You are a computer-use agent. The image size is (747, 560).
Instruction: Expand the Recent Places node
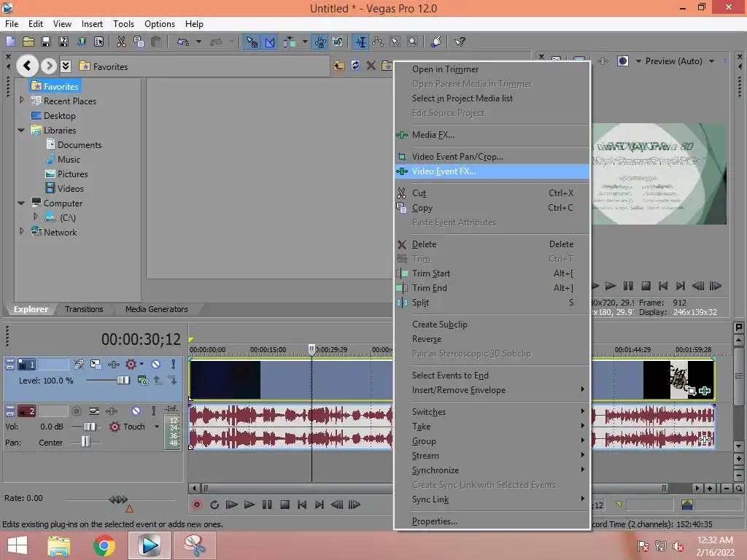21,101
